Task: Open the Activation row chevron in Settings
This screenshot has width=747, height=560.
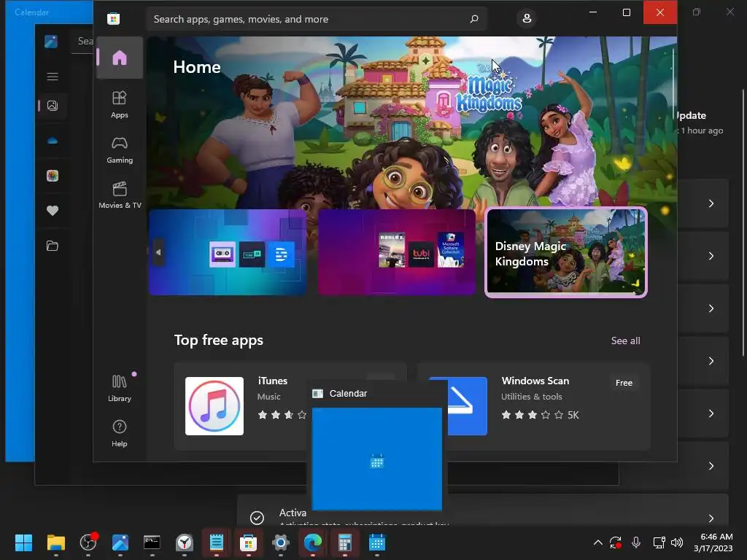Action: point(711,518)
